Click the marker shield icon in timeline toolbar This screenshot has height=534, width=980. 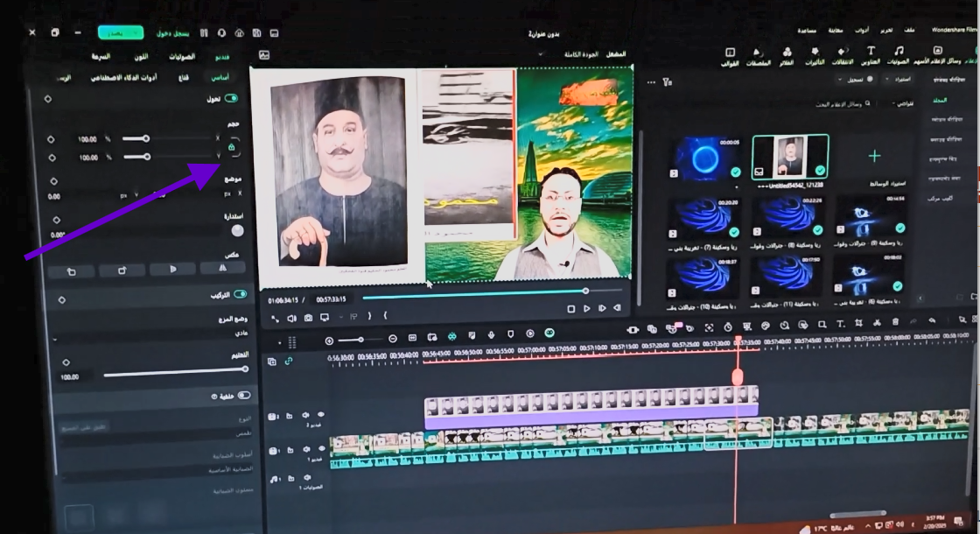coord(511,334)
